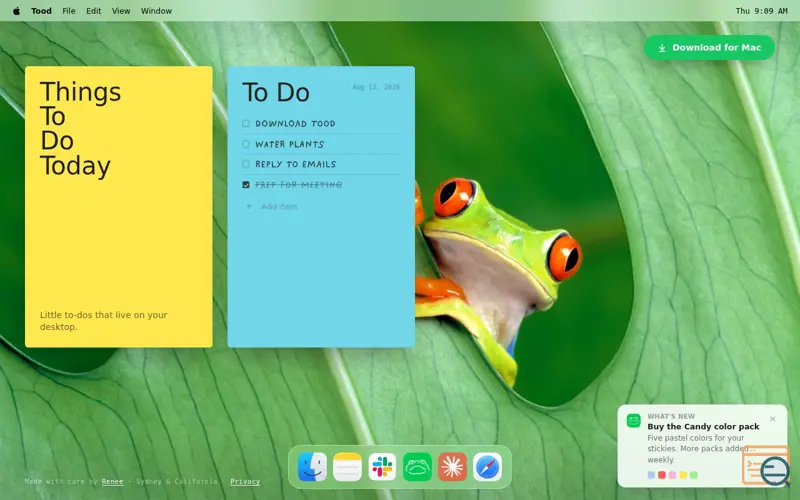Select the Things To Do Today heading
The image size is (800, 500).
pos(81,129)
